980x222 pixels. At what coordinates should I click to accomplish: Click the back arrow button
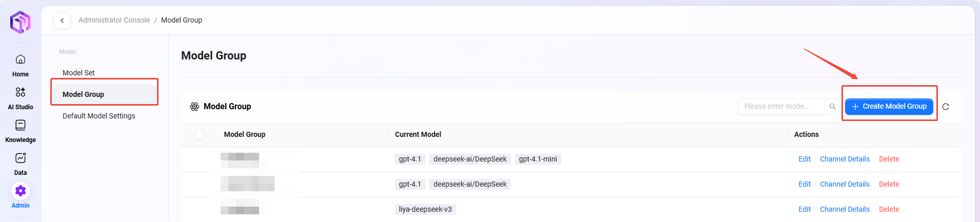62,21
